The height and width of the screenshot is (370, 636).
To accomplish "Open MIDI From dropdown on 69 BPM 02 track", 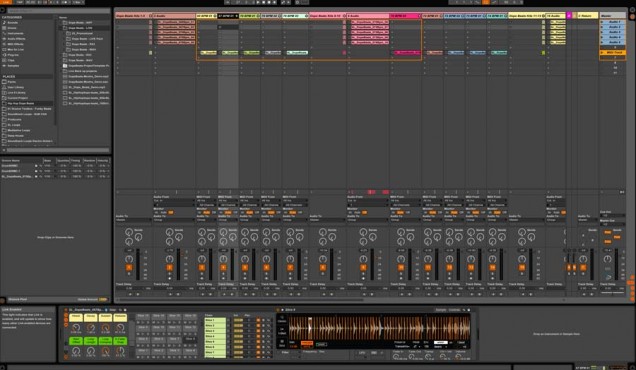I will click(x=271, y=200).
